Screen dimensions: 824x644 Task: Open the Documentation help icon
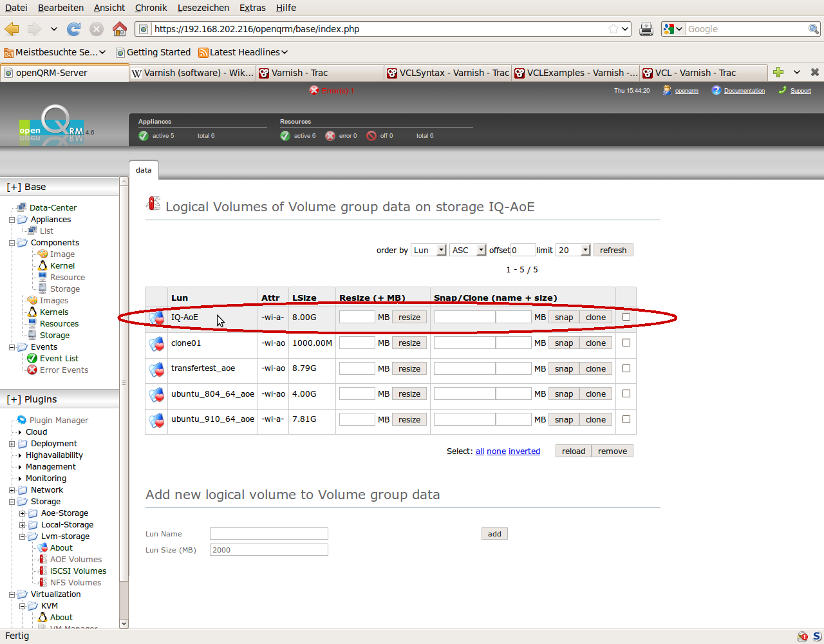pyautogui.click(x=716, y=91)
